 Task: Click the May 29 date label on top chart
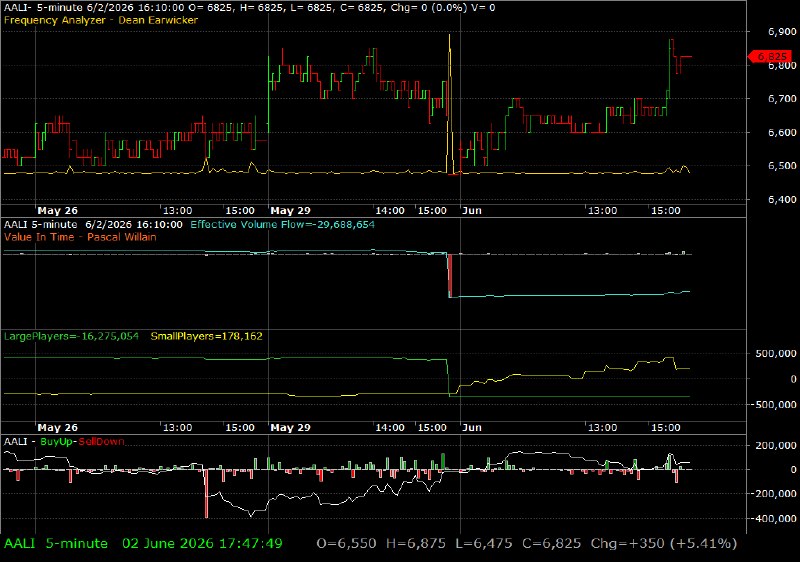click(290, 211)
